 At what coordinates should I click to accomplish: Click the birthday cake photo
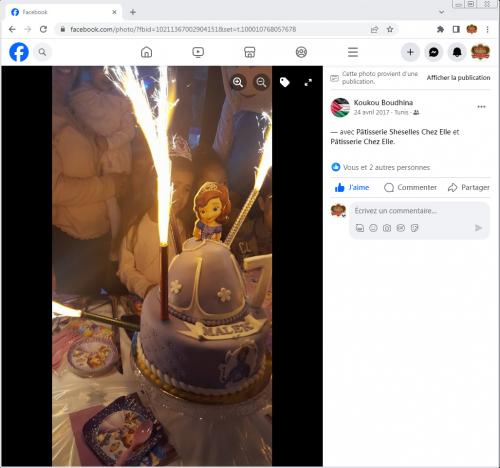[x=162, y=266]
